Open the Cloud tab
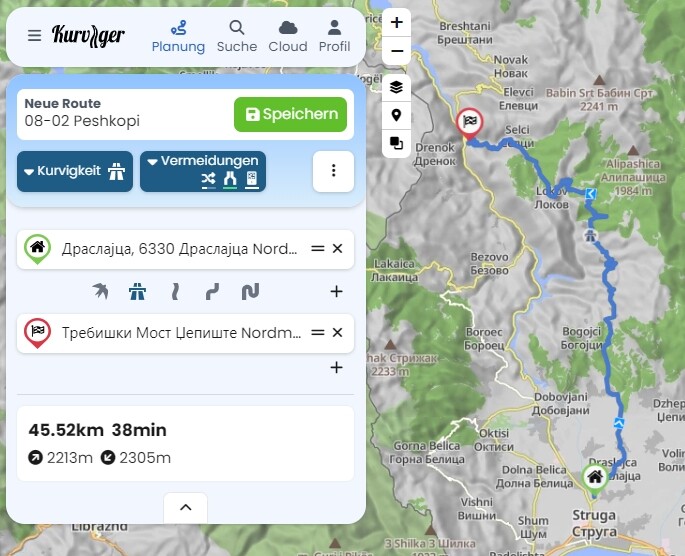Viewport: 685px width, 556px height. [288, 37]
